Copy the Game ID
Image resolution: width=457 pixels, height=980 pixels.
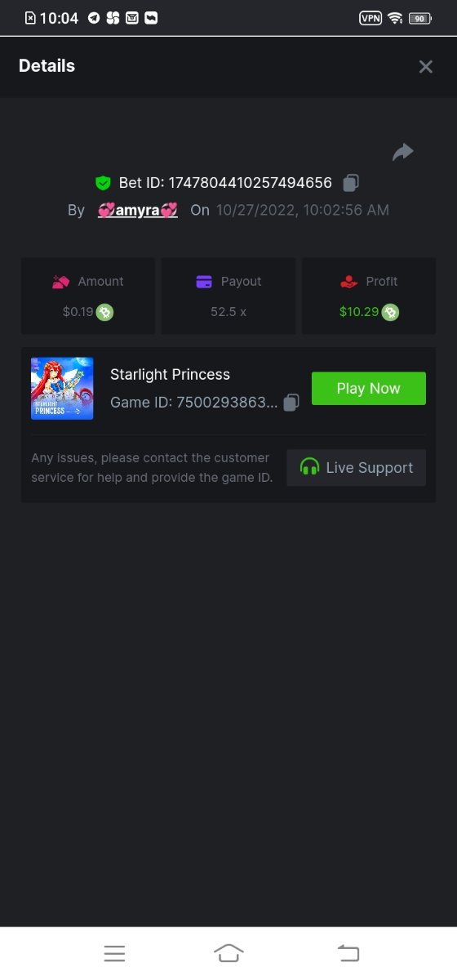[x=291, y=402]
